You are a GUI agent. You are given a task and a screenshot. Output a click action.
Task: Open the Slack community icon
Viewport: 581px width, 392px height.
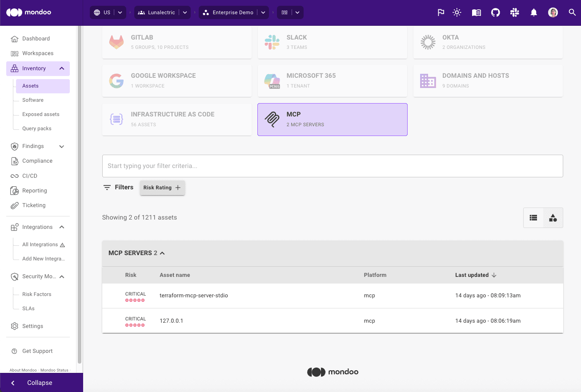pos(514,12)
